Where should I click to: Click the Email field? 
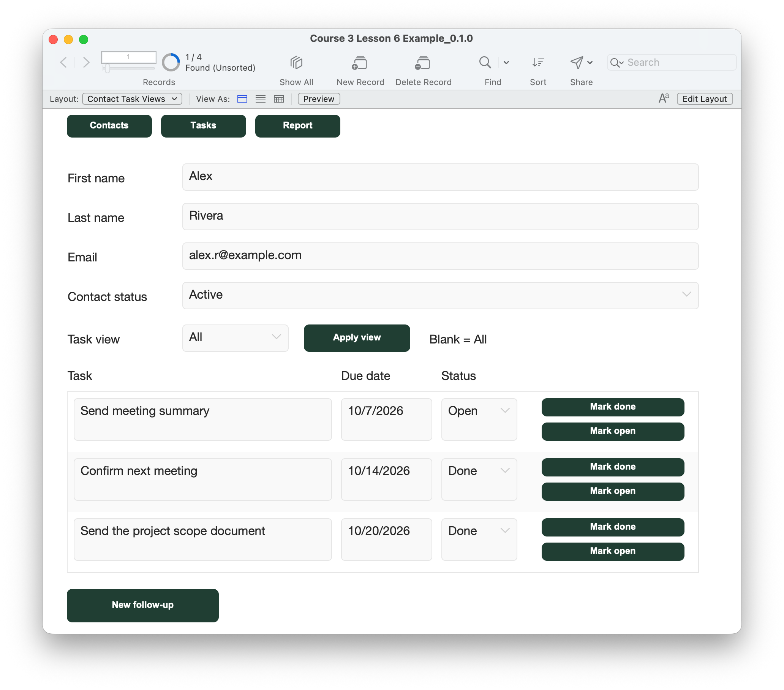(x=440, y=256)
